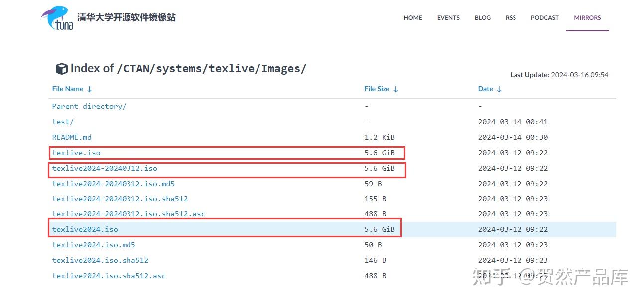This screenshot has width=644, height=302.
Task: Sort by File Name column arrow
Action: coord(90,89)
